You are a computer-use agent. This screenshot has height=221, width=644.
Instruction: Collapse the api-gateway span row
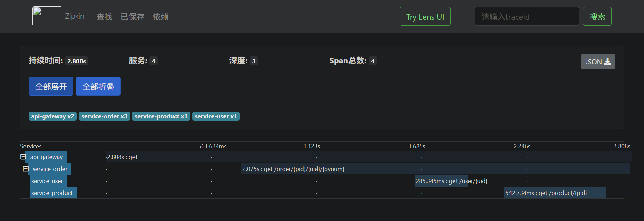(23, 157)
